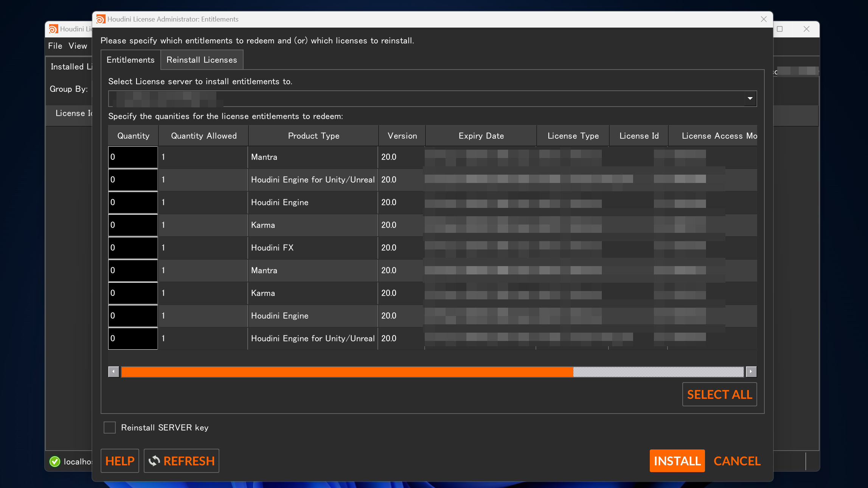Click the Expiry Date column header
The width and height of the screenshot is (868, 488).
481,136
